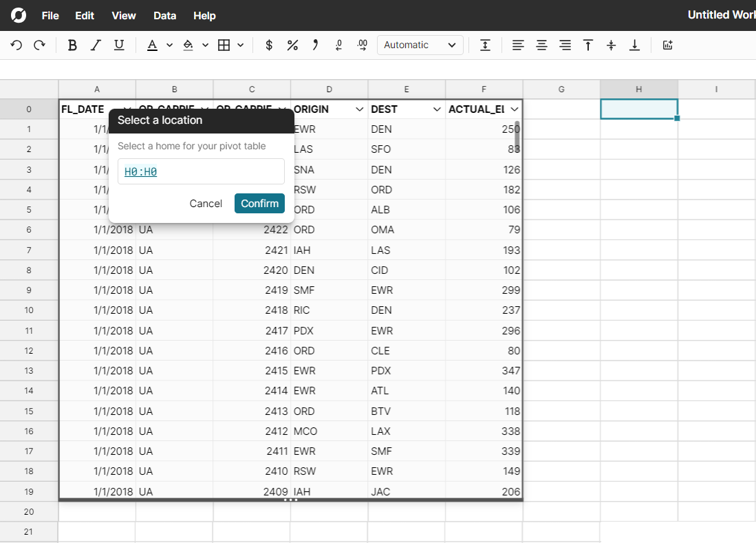Insert a chart using toolbar icon
The width and height of the screenshot is (756, 545).
(x=667, y=45)
